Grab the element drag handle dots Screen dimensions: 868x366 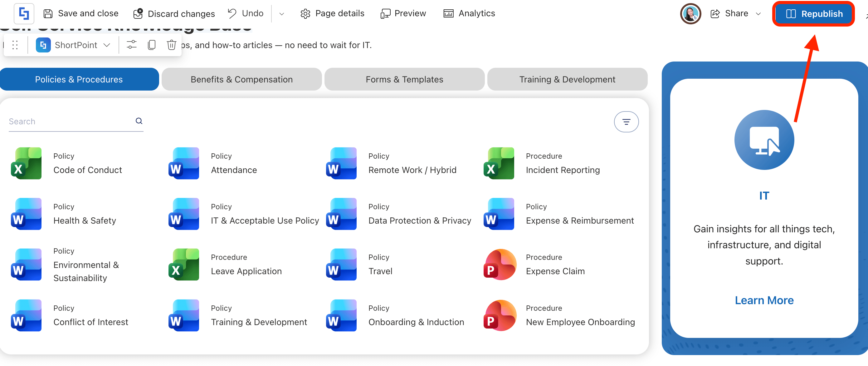click(x=15, y=45)
